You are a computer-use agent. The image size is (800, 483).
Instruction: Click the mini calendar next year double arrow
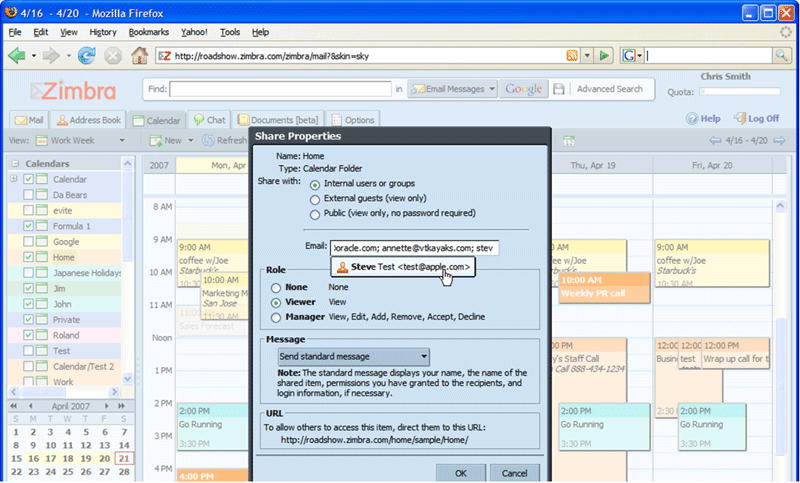pyautogui.click(x=121, y=406)
